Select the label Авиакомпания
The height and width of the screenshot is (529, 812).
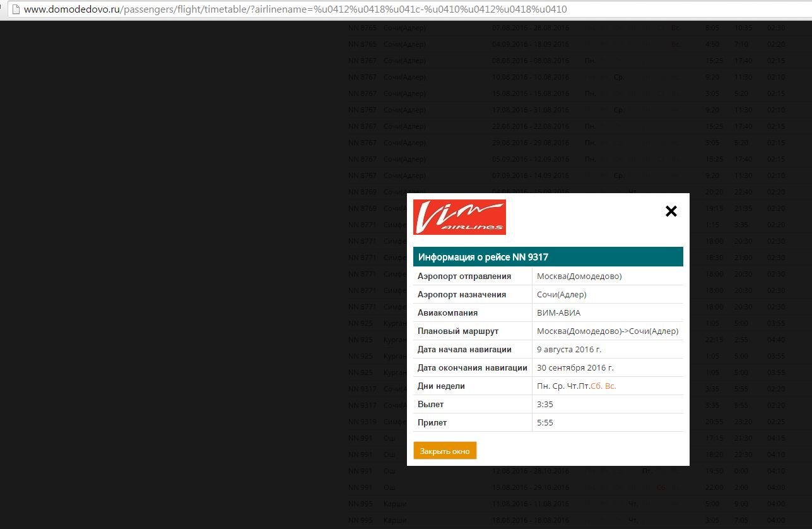[x=447, y=313]
